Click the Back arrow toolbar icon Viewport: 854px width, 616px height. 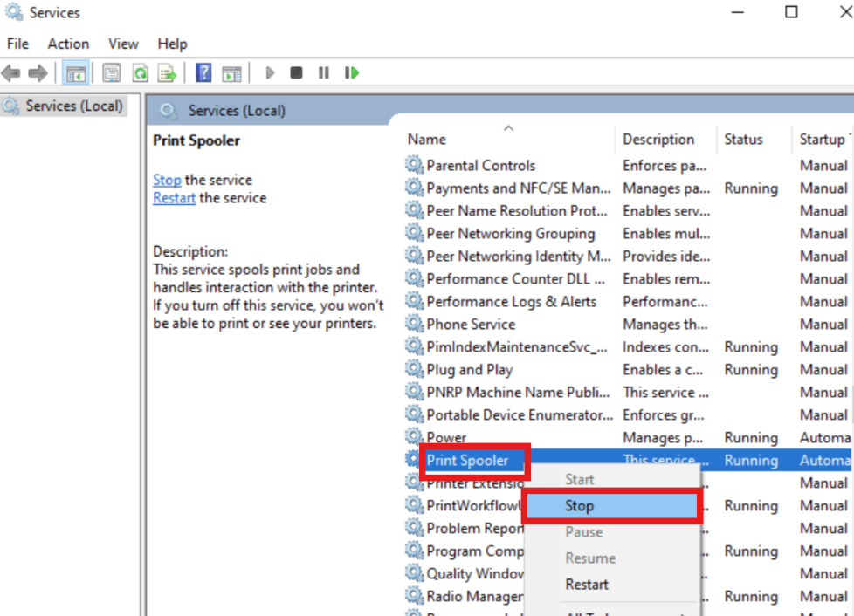pyautogui.click(x=10, y=73)
